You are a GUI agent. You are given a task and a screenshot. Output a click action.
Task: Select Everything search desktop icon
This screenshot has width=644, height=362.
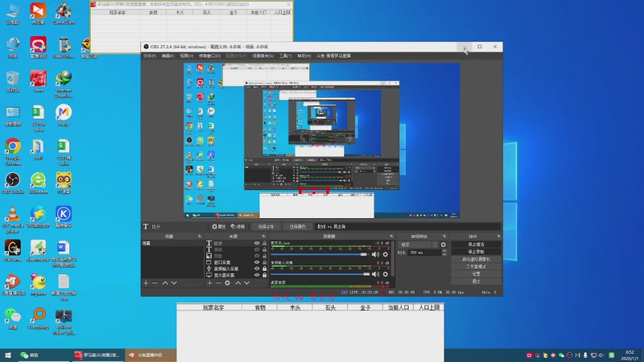[x=39, y=319]
